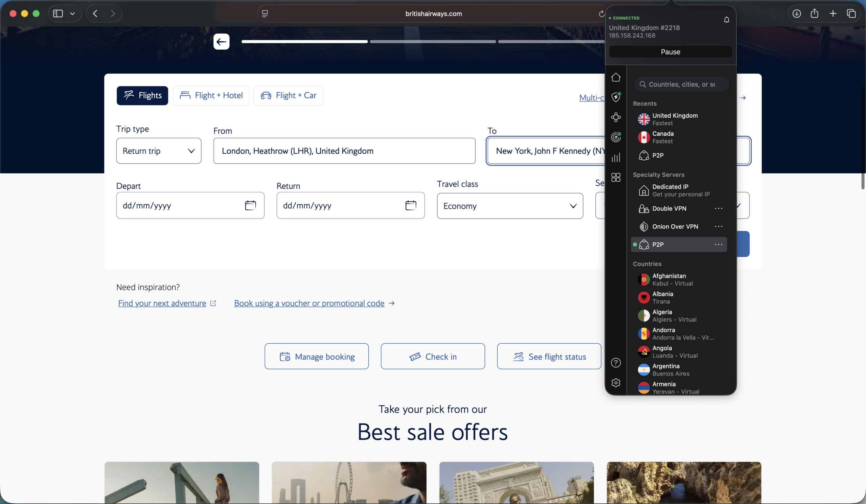Open the apps grid icon in VPN sidebar
The width and height of the screenshot is (866, 504).
(x=616, y=177)
